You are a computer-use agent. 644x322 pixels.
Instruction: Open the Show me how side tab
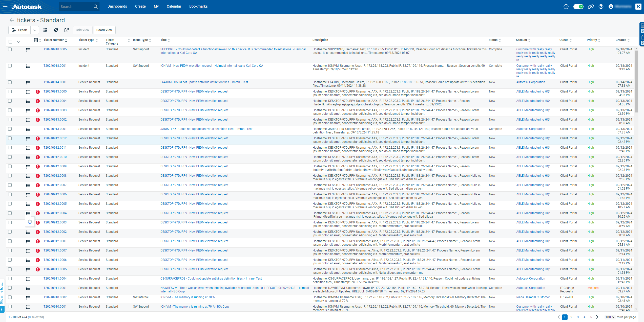(x=2, y=296)
